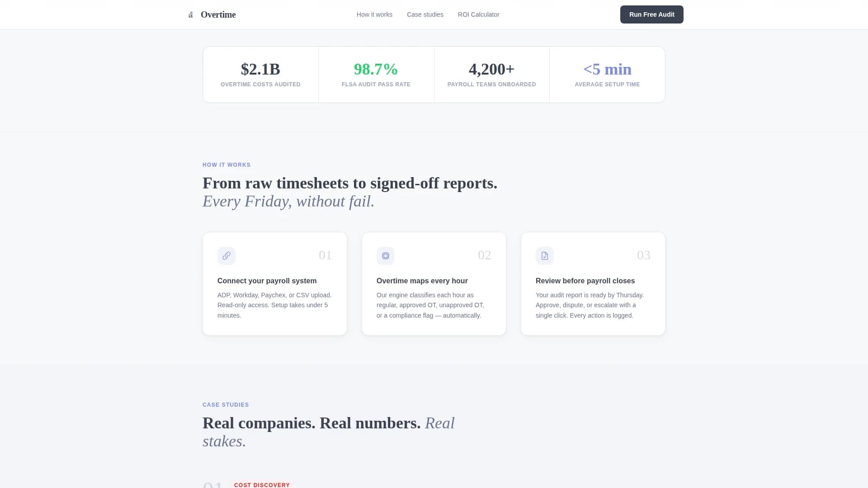Click the ADP, Workday, Paychex description text
This screenshot has width=868, height=488.
(274, 305)
